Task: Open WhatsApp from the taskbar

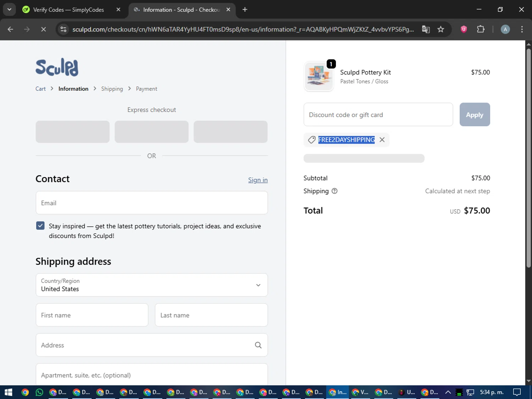Action: [39, 392]
